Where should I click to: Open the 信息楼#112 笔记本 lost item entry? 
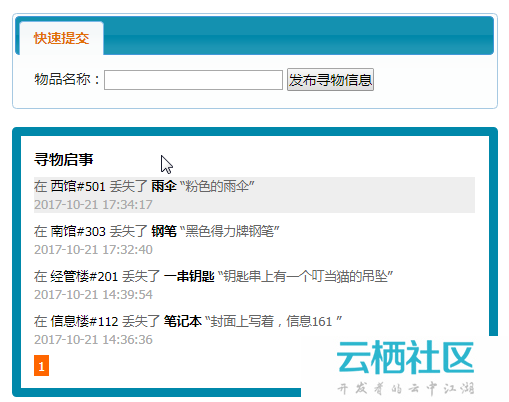254,330
